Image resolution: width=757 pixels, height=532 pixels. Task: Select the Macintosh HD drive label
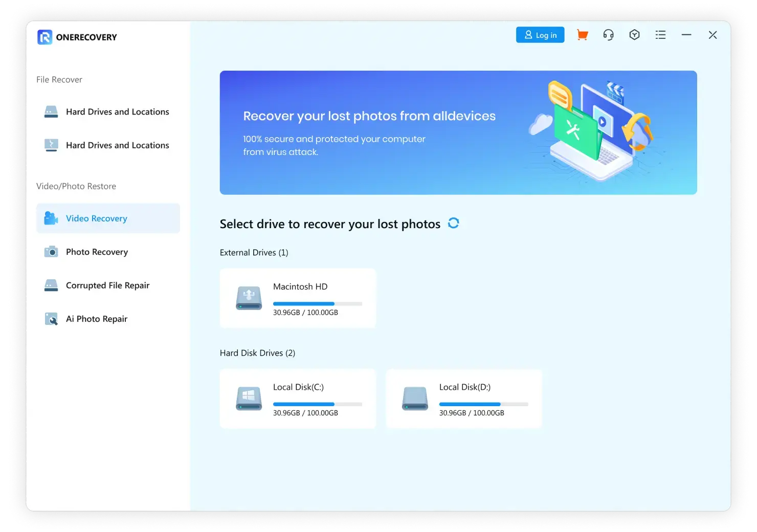tap(300, 286)
